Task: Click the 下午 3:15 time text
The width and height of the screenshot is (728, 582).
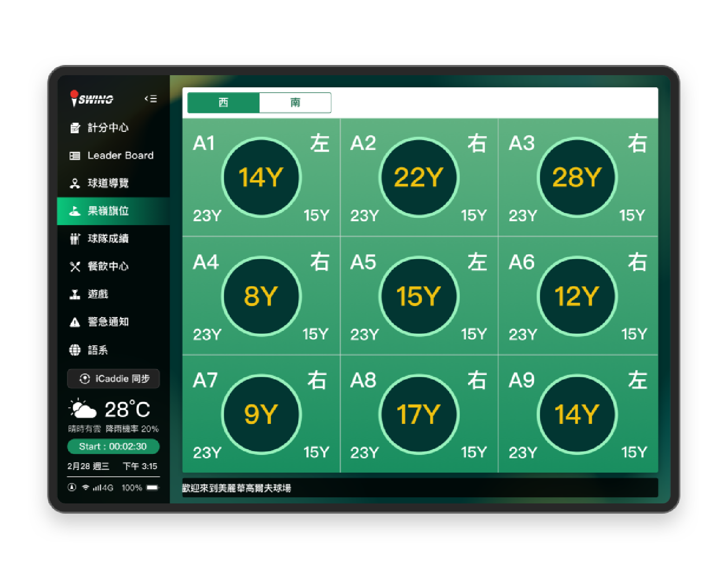Action: pyautogui.click(x=140, y=466)
